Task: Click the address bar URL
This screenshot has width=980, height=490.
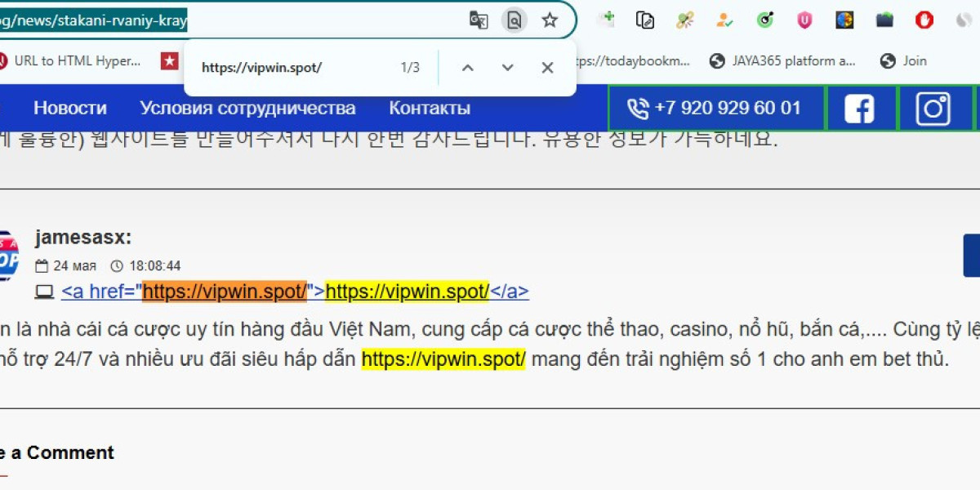Action: pos(94,20)
